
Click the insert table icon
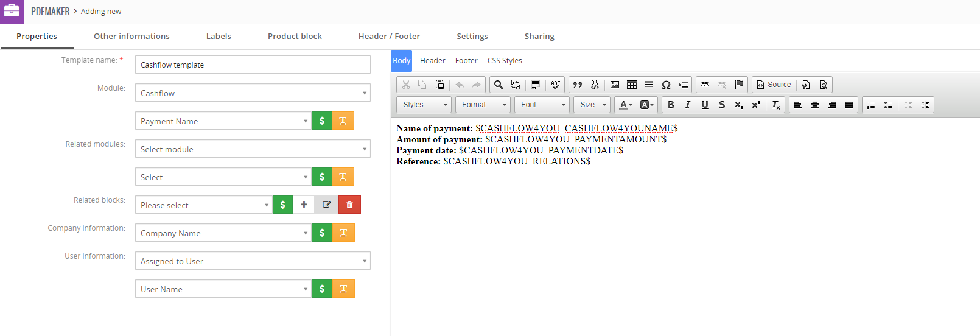(632, 85)
